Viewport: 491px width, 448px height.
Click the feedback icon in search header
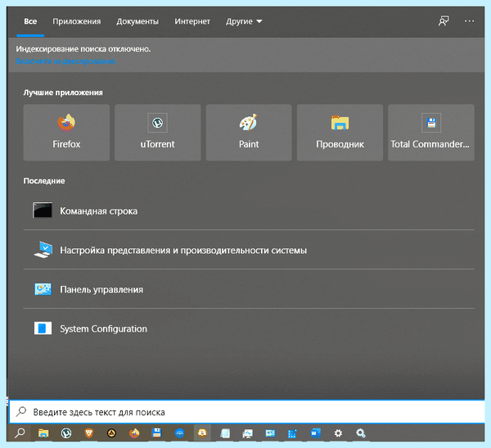(x=444, y=21)
